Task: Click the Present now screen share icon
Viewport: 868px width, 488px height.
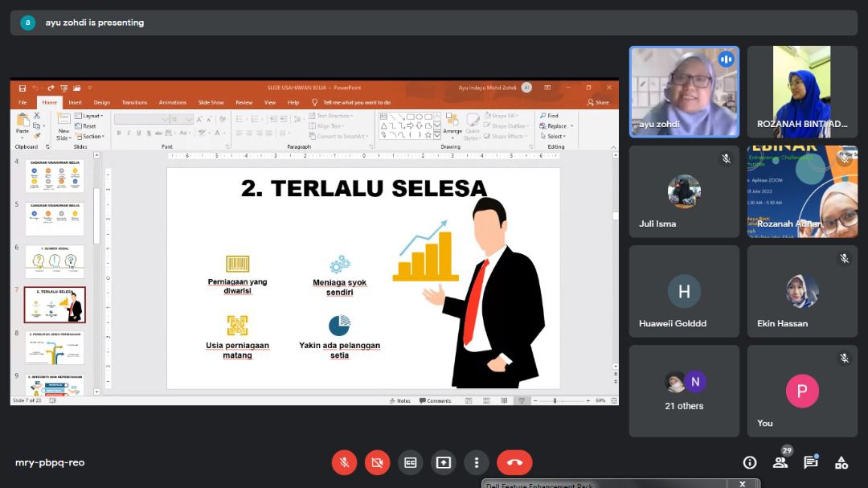Action: pyautogui.click(x=443, y=462)
